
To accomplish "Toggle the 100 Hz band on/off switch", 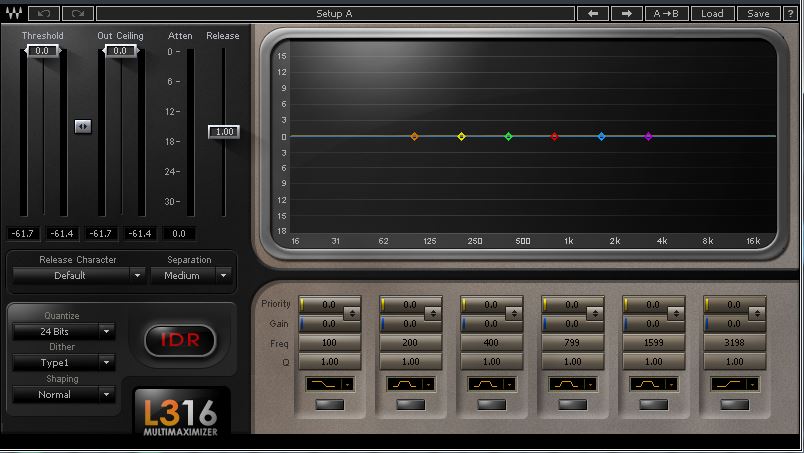I will [329, 405].
